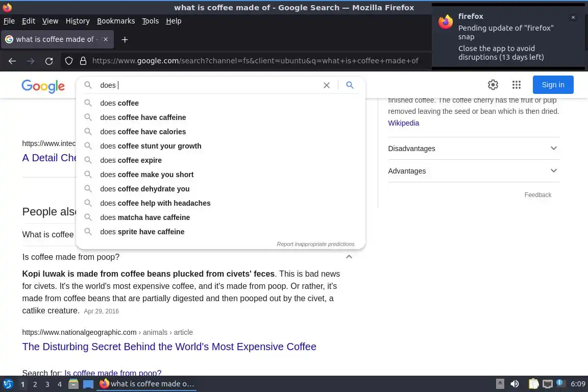Screen dimensions: 588x392
Task: Click the Sign in button
Action: 553,85
